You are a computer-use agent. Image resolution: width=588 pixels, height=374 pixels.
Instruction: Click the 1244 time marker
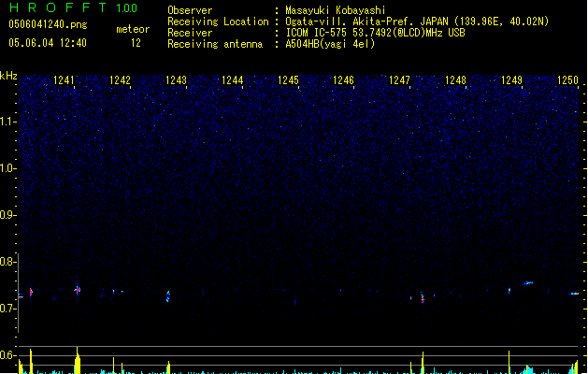click(x=232, y=80)
